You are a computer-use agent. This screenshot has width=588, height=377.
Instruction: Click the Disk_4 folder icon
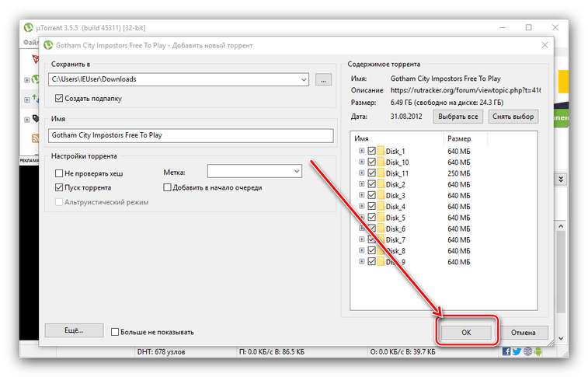tap(381, 207)
